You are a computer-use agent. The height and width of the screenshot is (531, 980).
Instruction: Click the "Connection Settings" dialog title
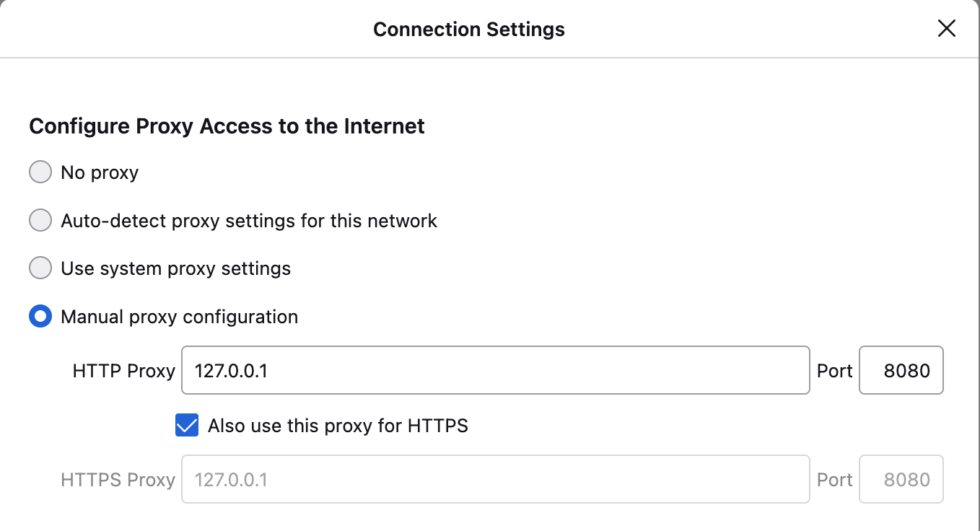pos(469,30)
